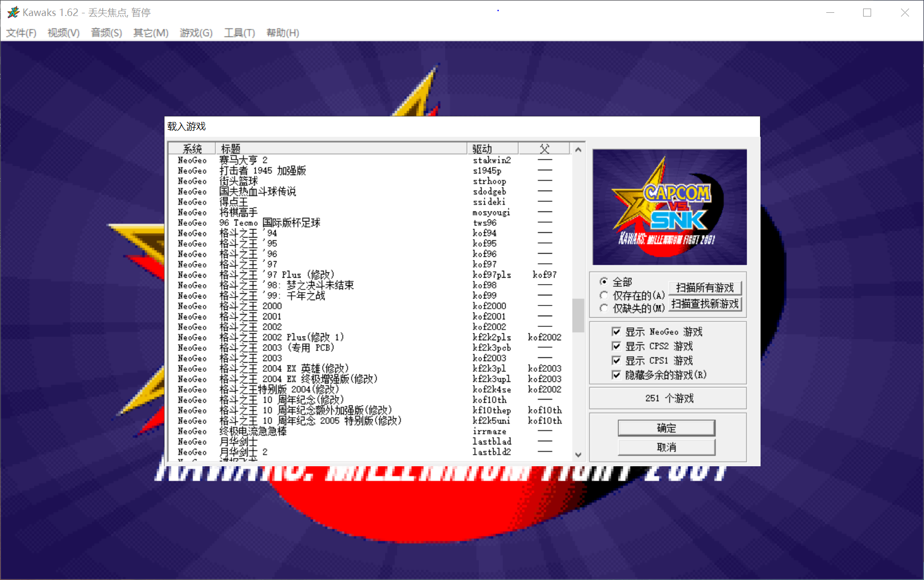The image size is (924, 580).
Task: Click the 扫描查找新游戏 button
Action: [704, 304]
